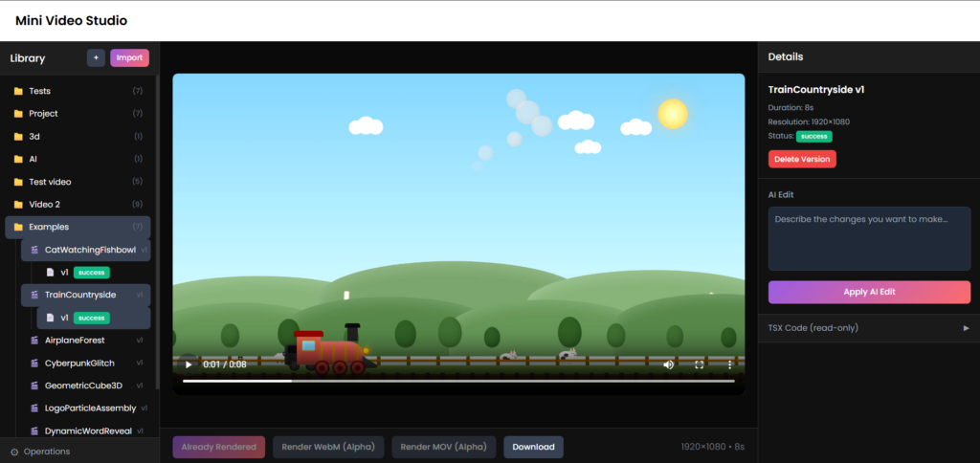Click the success status badge in Details
Screen dimensions: 980x463
813,136
